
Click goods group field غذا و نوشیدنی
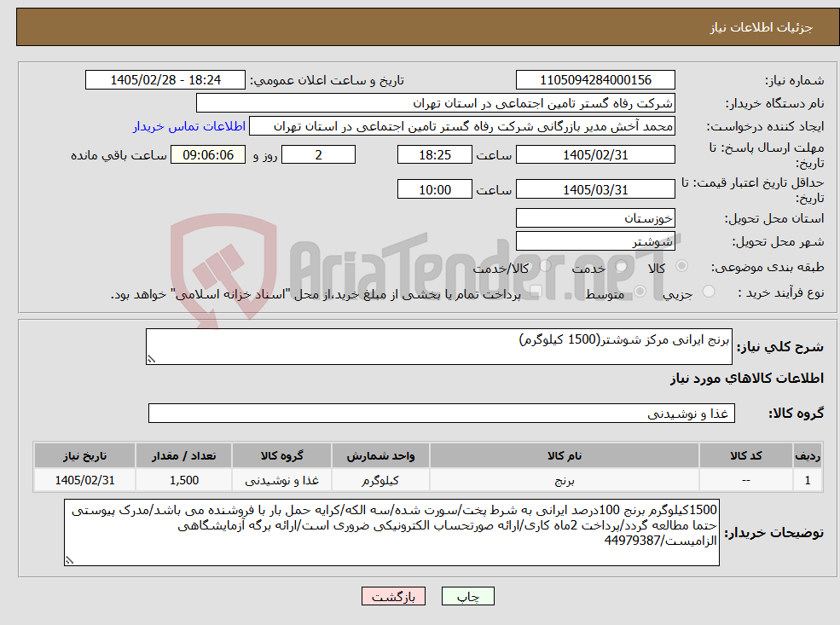[442, 413]
